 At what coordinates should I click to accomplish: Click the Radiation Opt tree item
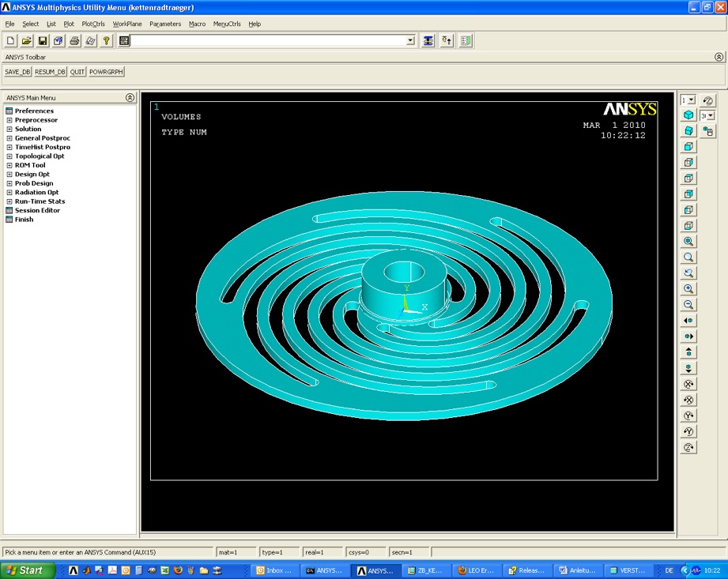pyautogui.click(x=36, y=192)
